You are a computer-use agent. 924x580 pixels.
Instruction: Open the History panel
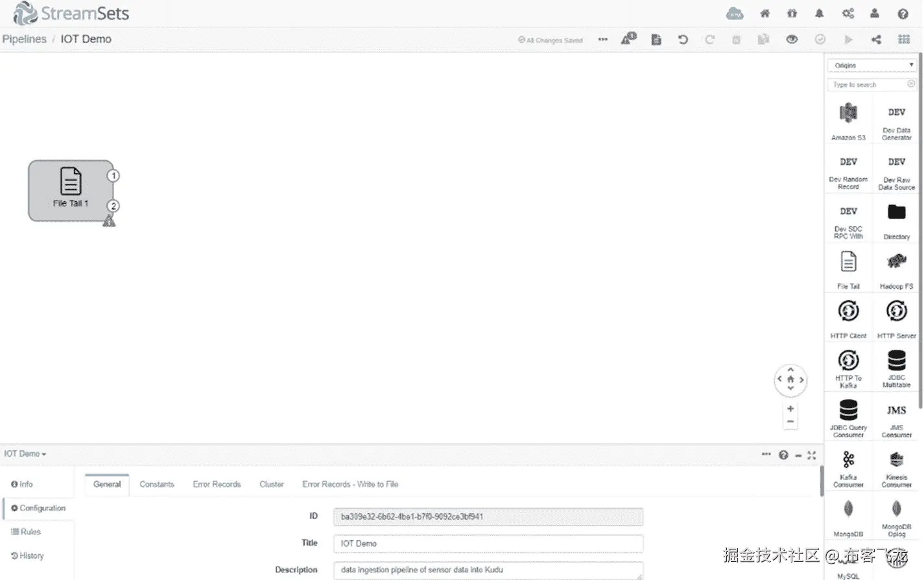point(30,555)
